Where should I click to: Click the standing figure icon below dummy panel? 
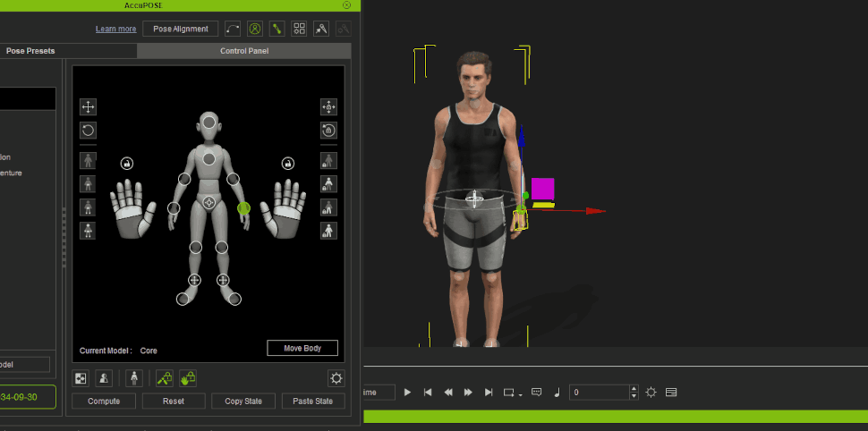(x=133, y=378)
